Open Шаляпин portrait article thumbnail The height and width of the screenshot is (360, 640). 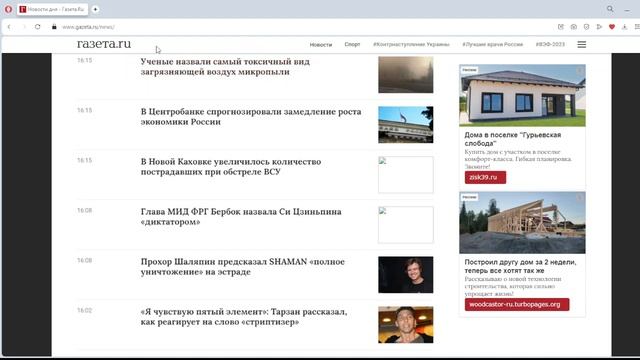(406, 275)
